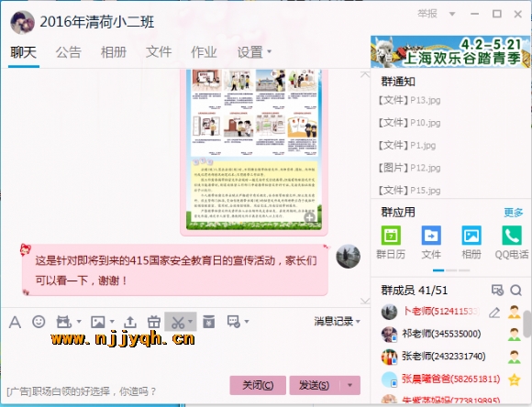Expand chat bubble icon dropdown arrow
This screenshot has height=407, width=532.
(x=247, y=321)
